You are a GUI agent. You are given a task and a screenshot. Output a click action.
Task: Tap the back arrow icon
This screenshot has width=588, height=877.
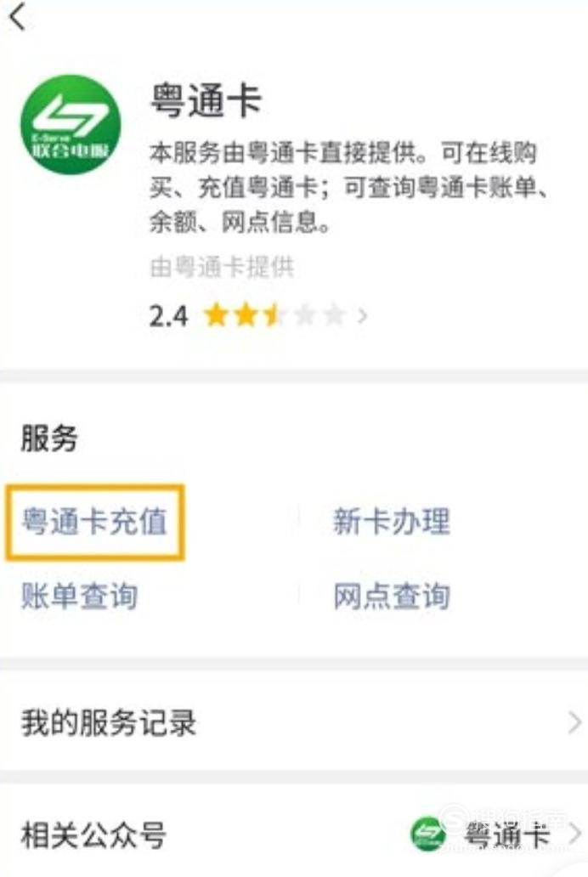click(18, 17)
